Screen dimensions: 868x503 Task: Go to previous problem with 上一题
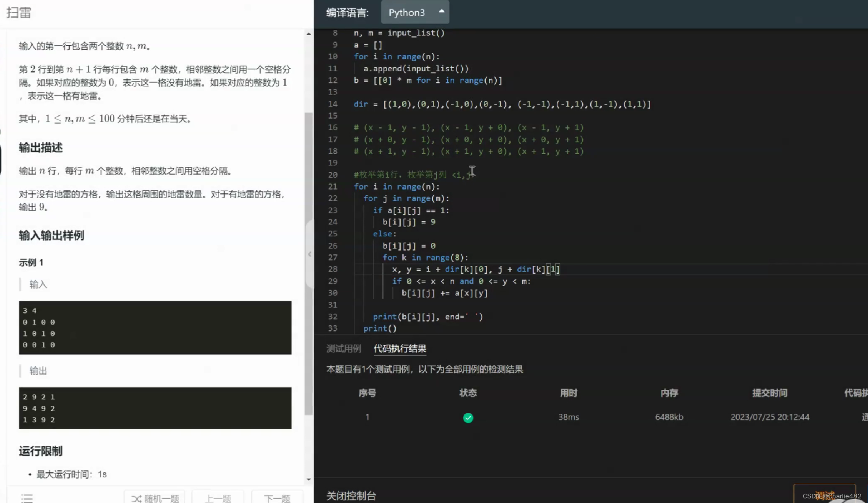[218, 498]
